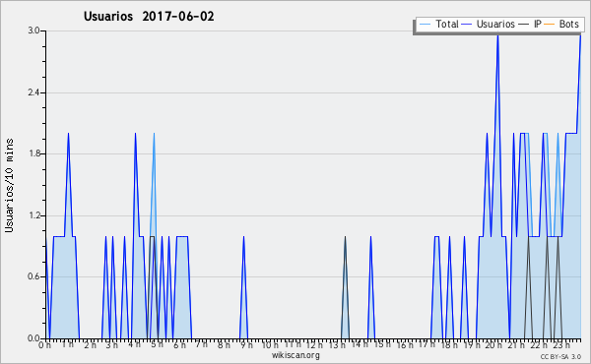Click the '22 h' x-axis label
Screen dimensions: 591x364
pyautogui.click(x=539, y=344)
